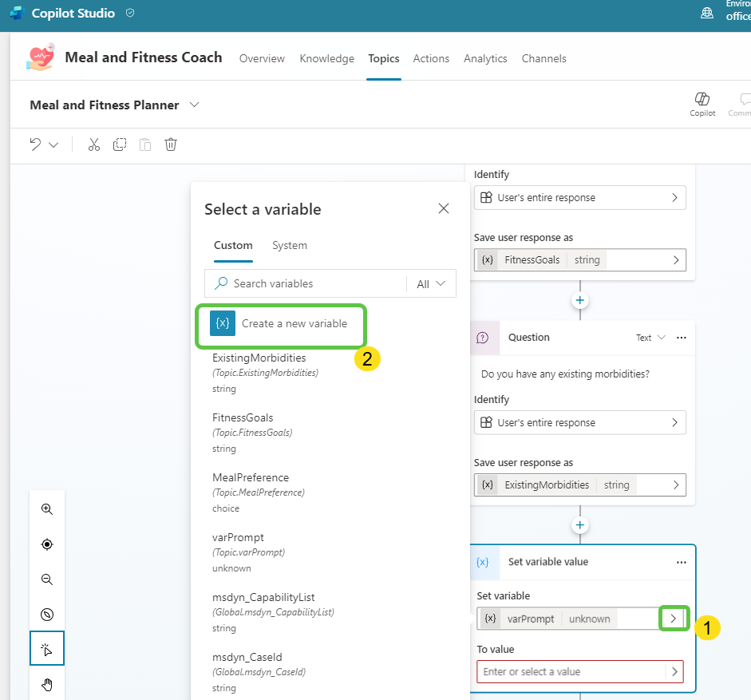Switch to the System tab
Viewport: 751px width, 700px height.
(x=289, y=246)
